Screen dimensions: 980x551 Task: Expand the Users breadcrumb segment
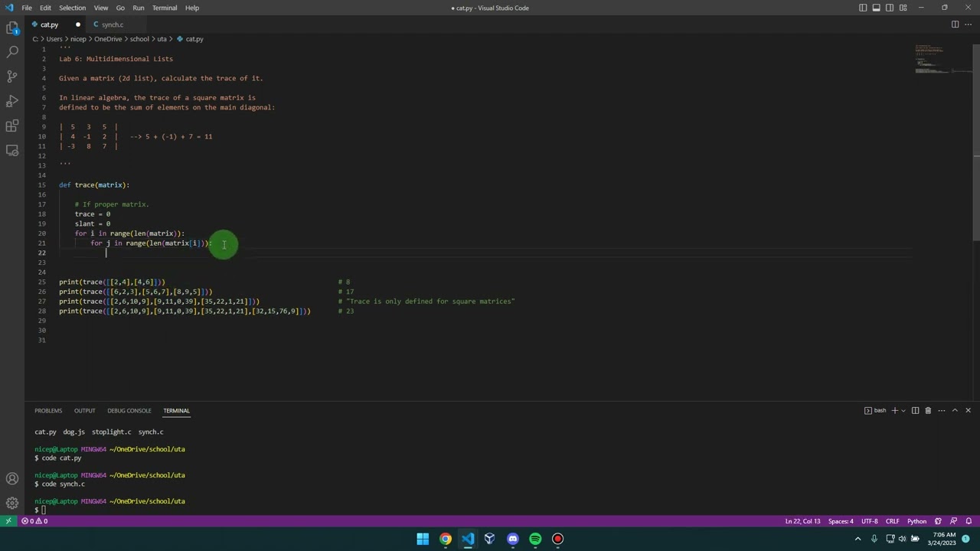tap(54, 39)
